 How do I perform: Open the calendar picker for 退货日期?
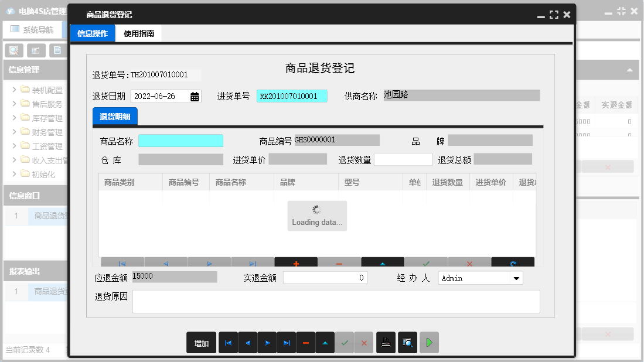[194, 95]
